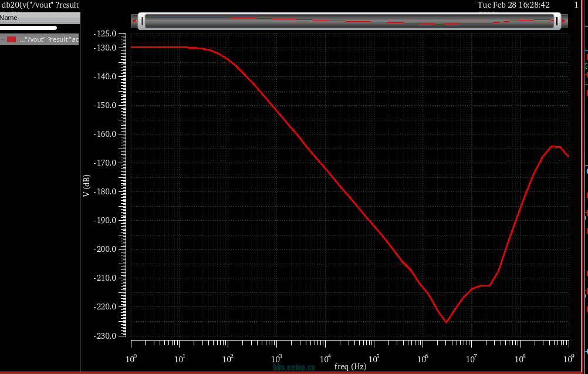Click the middle of the overview zoom slider
This screenshot has width=588, height=374.
point(349,21)
